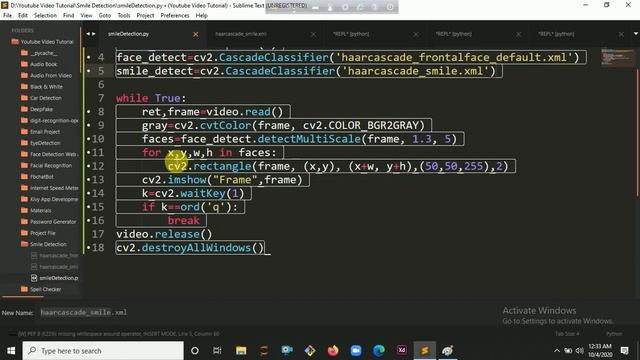The image size is (640, 360).
Task: Open the Password Generator folder
Action: click(x=49, y=222)
